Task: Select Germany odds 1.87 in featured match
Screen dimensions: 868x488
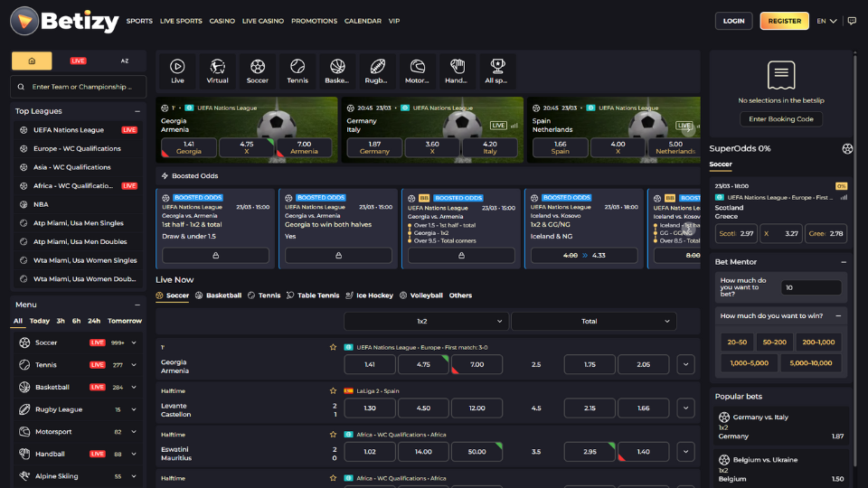Action: (x=374, y=147)
